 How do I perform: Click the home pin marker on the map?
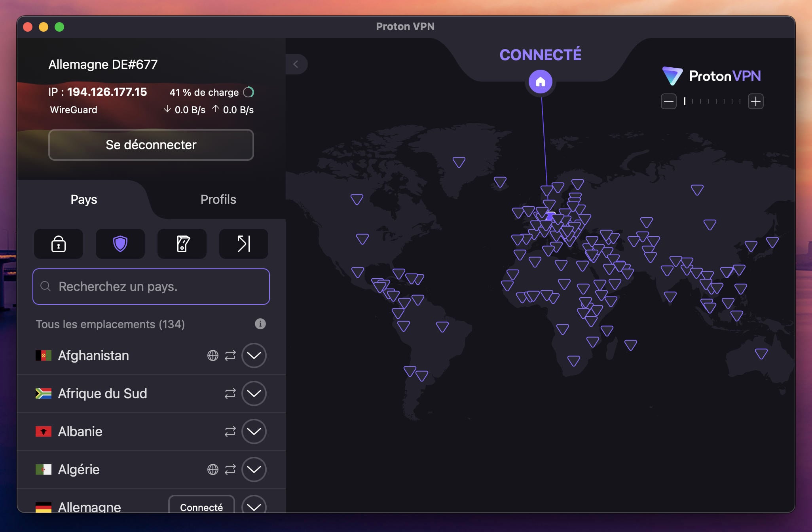point(540,82)
